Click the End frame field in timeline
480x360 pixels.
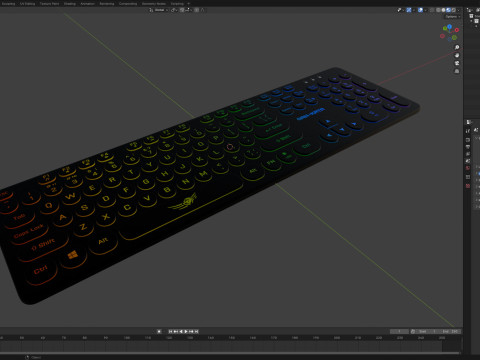click(449, 331)
